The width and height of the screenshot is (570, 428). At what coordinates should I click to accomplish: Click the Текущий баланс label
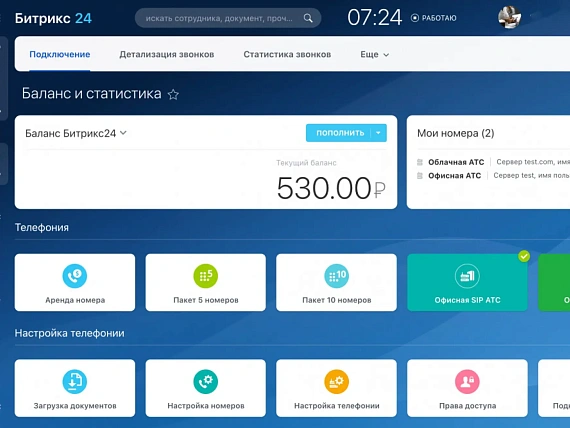(x=306, y=163)
